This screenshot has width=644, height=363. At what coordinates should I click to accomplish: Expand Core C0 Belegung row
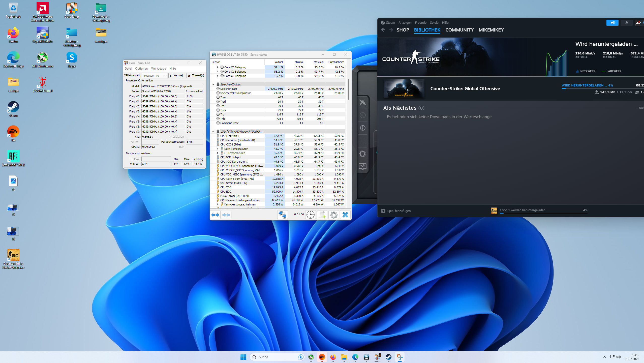point(217,67)
